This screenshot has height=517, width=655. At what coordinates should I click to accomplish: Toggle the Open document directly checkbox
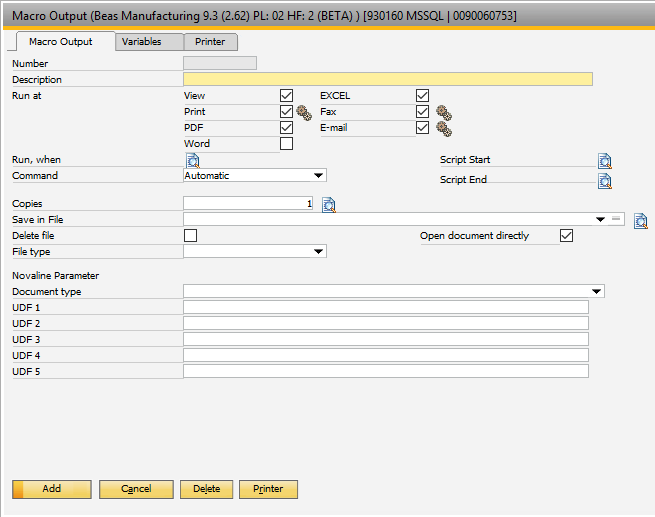[567, 236]
